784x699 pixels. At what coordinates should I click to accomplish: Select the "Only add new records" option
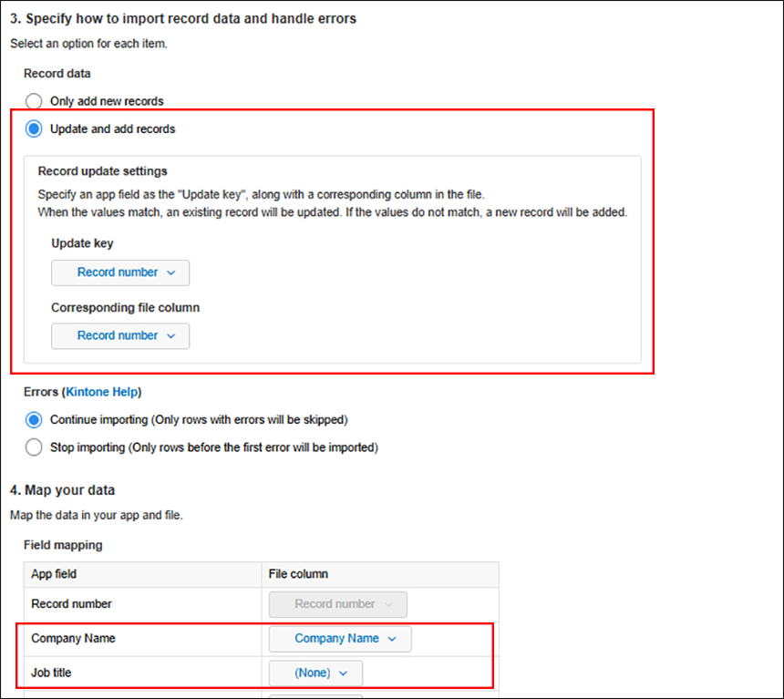pyautogui.click(x=34, y=101)
